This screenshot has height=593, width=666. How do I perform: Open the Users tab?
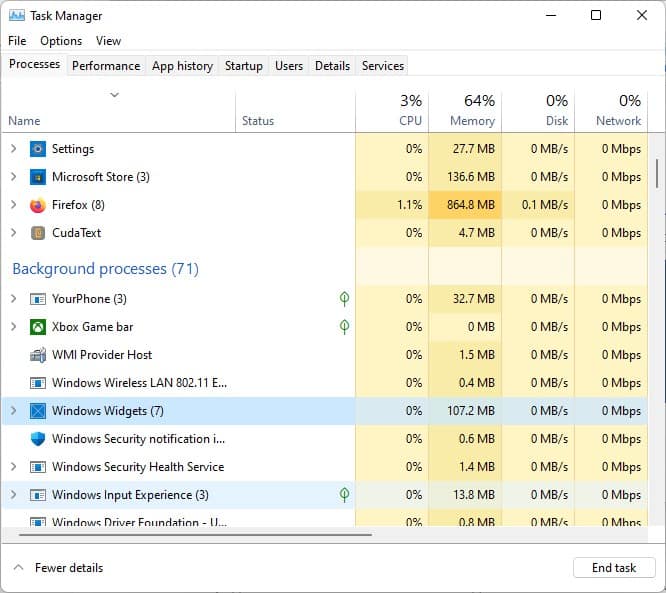click(289, 66)
